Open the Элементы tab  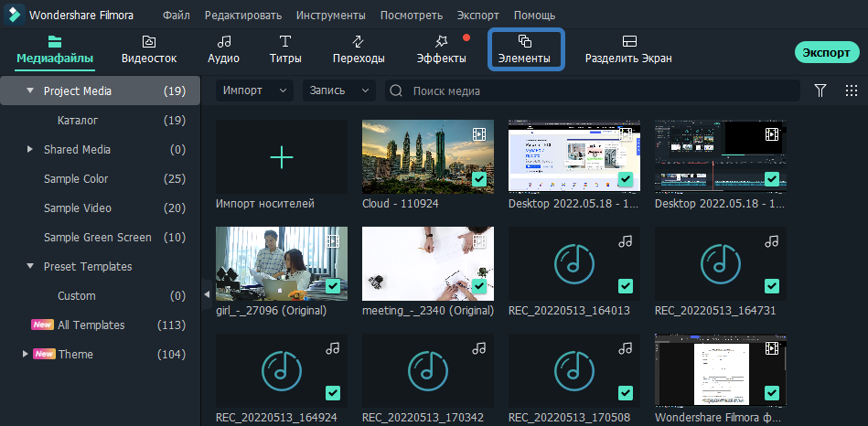pos(525,50)
